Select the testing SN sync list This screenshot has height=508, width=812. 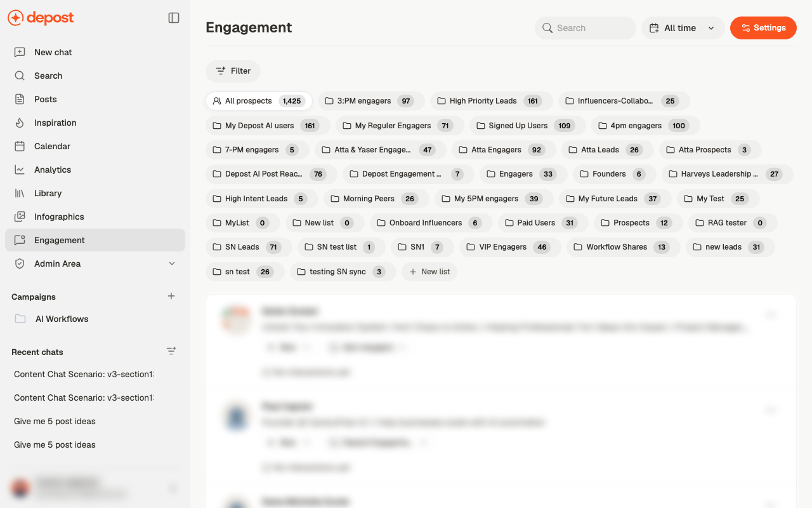[x=343, y=272]
